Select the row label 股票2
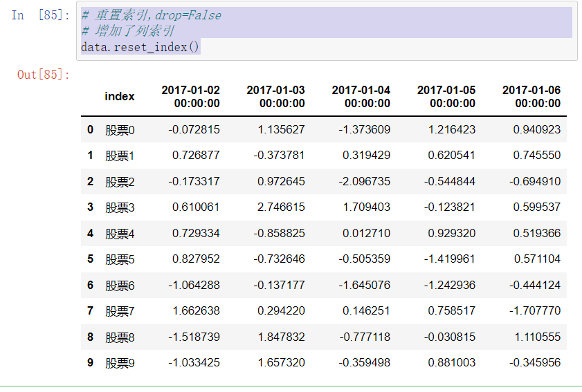 coord(120,182)
